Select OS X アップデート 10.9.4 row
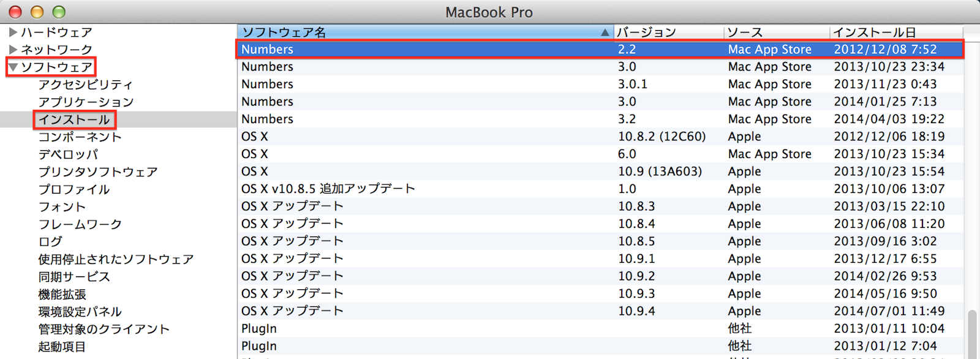Screen dimensions: 980x359 point(600,311)
